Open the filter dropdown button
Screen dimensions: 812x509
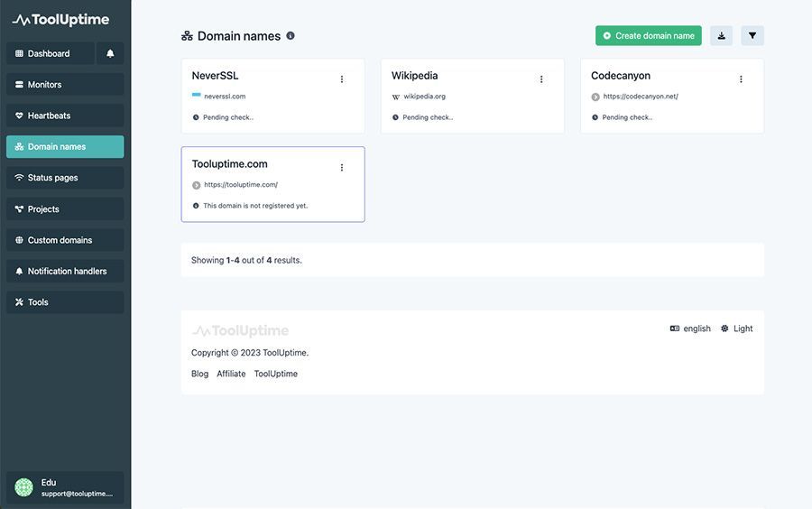(752, 36)
